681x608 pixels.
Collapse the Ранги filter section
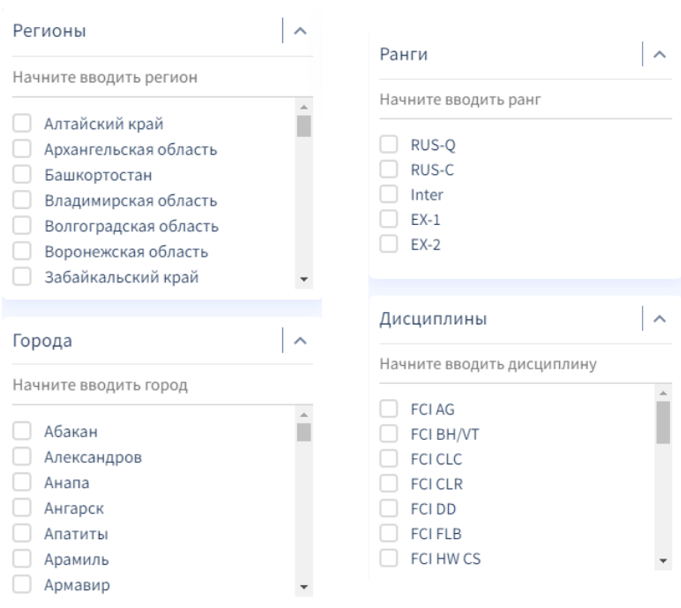coord(658,55)
